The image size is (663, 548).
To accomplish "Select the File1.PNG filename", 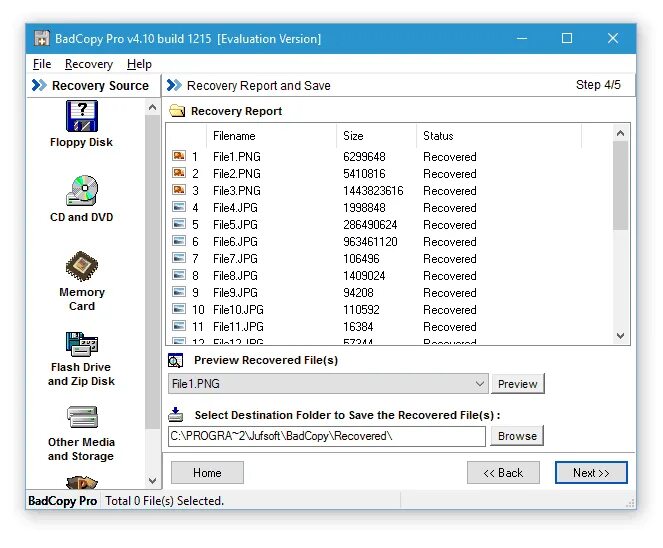I will click(237, 157).
